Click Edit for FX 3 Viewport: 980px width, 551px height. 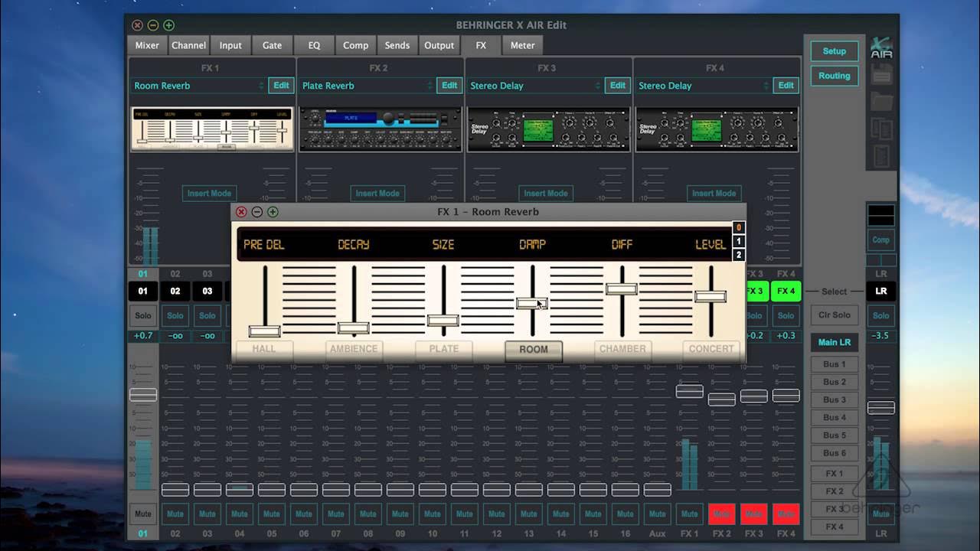(618, 86)
